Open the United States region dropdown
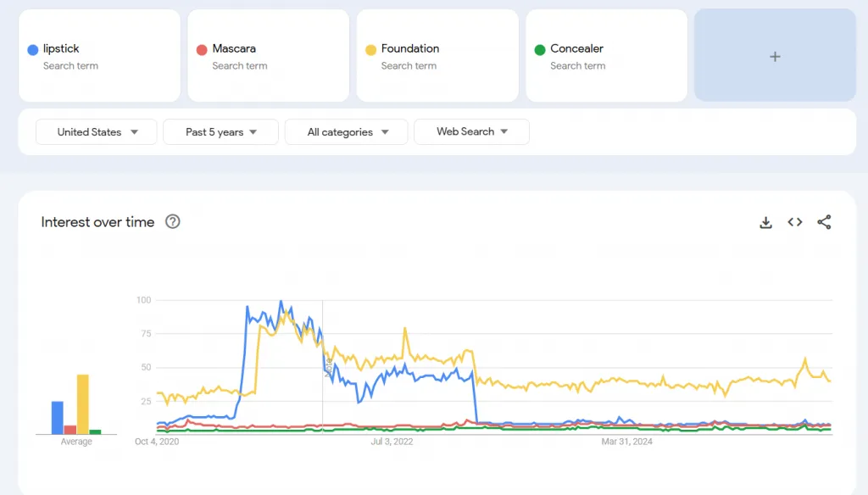The height and width of the screenshot is (495, 868). click(97, 132)
